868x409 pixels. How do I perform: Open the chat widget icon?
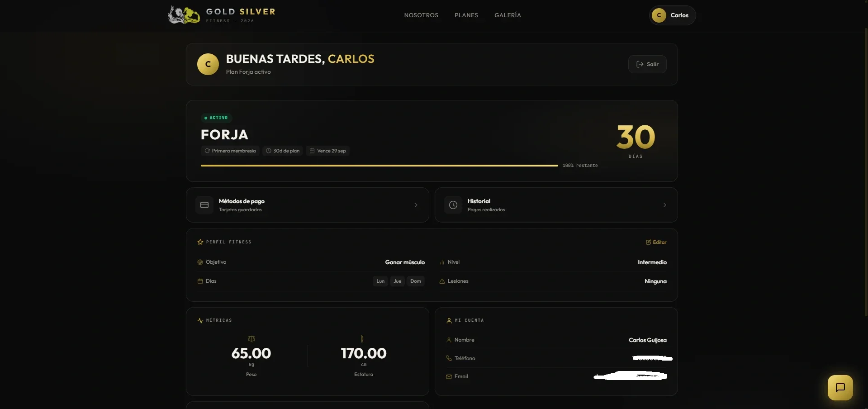[x=840, y=388]
